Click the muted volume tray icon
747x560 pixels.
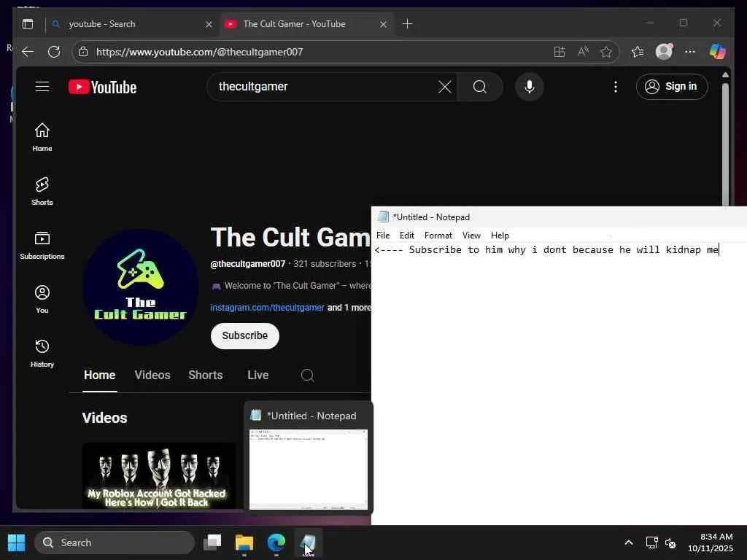tap(670, 542)
